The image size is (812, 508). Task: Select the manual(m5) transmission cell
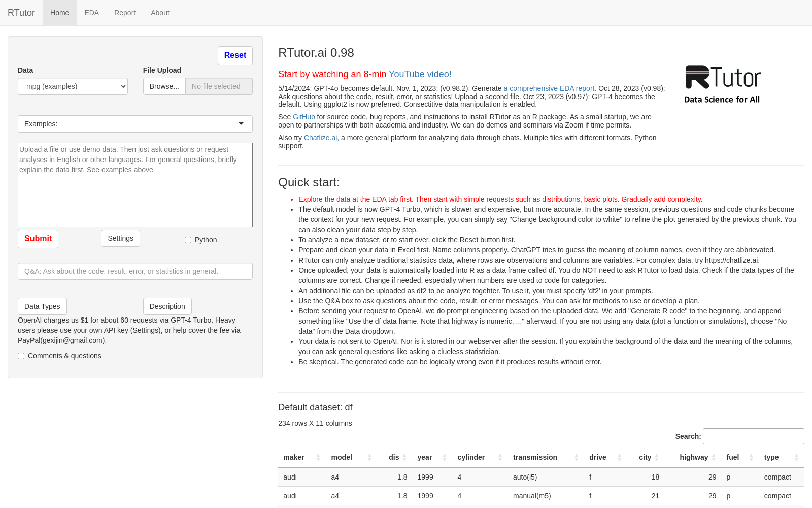[546, 496]
